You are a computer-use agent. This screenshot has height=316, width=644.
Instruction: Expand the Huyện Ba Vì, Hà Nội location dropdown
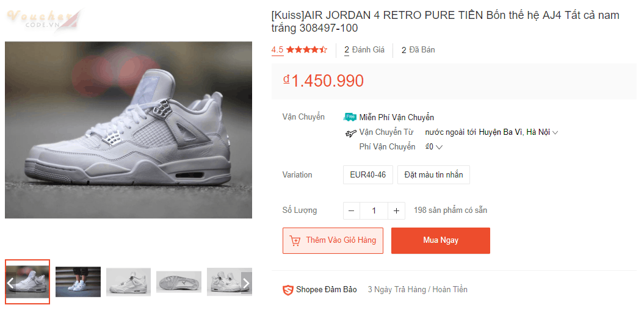(x=555, y=132)
